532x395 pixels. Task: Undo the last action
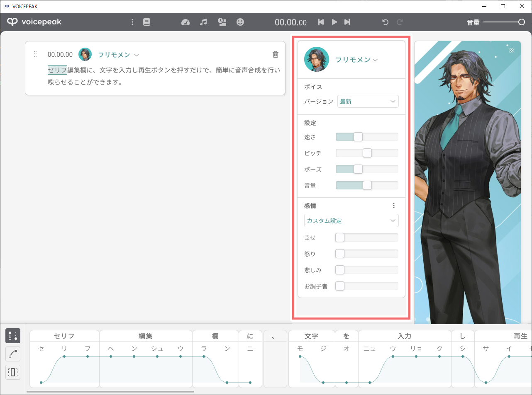click(386, 22)
